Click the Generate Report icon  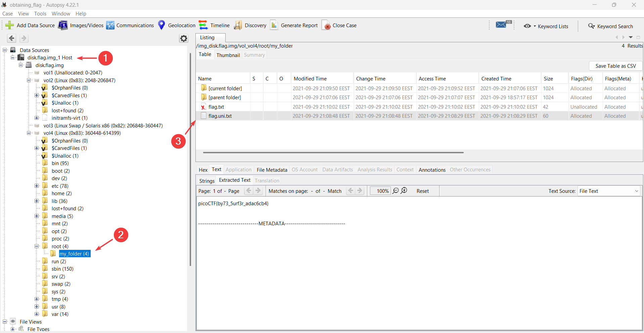(274, 25)
